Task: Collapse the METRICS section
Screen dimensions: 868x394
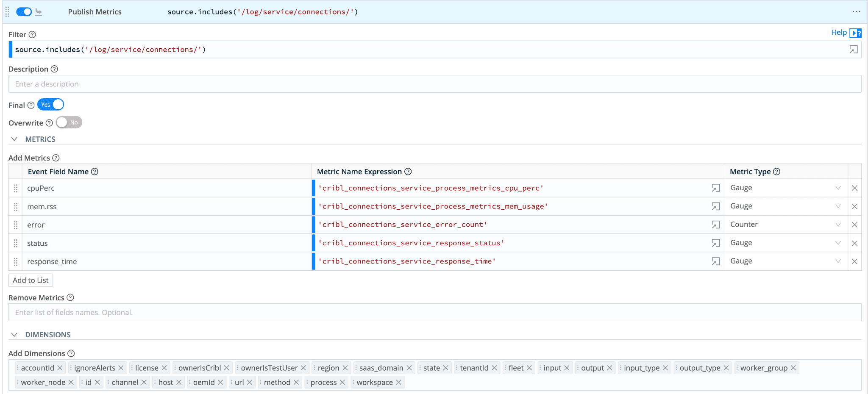Action: (x=14, y=139)
